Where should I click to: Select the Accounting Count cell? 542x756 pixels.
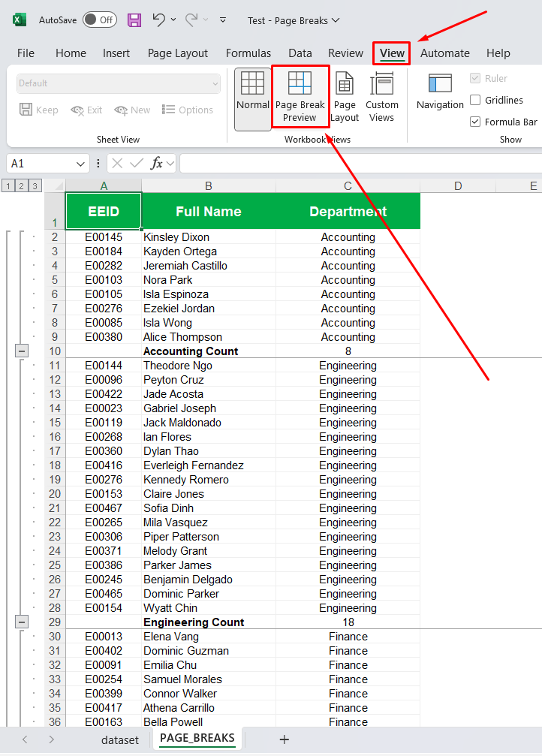point(208,351)
